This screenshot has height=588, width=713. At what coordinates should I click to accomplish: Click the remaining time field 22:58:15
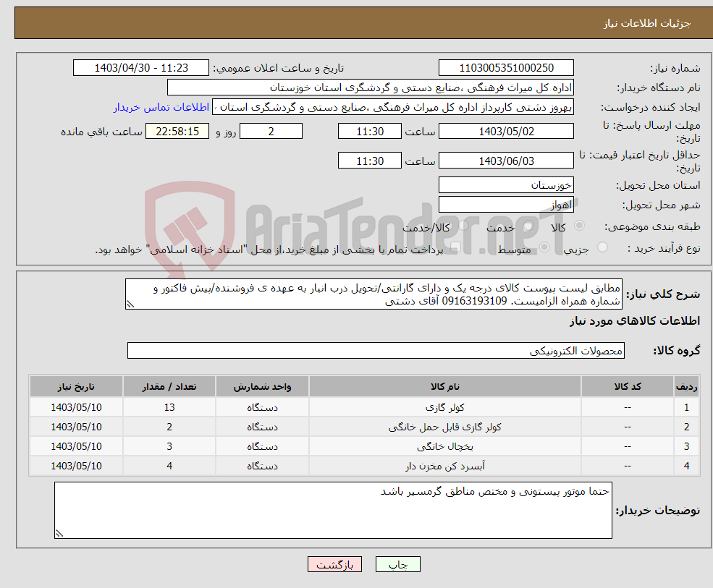177,132
